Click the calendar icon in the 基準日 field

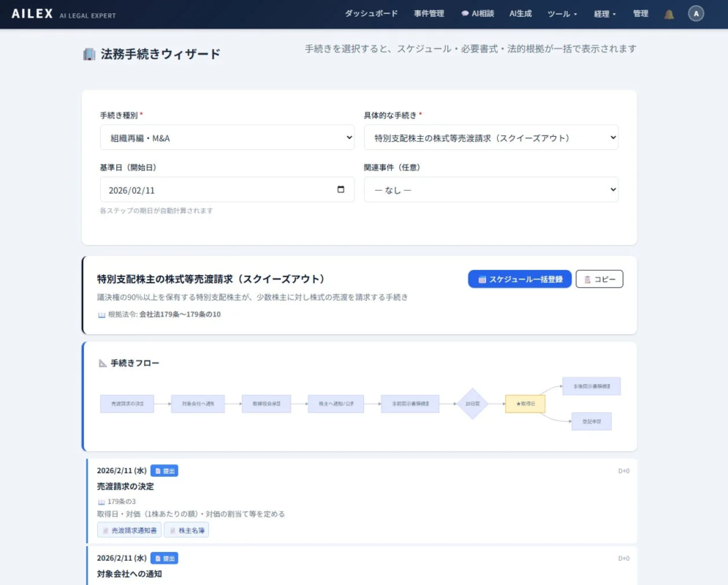pyautogui.click(x=340, y=189)
